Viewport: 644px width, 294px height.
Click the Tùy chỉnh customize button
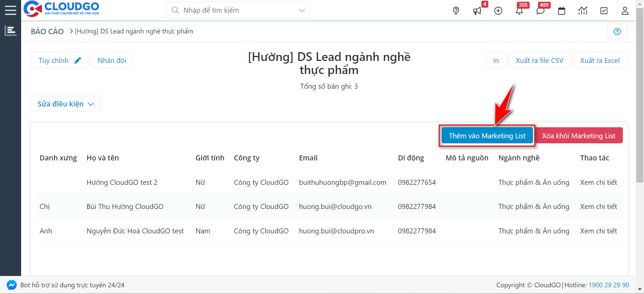point(59,60)
